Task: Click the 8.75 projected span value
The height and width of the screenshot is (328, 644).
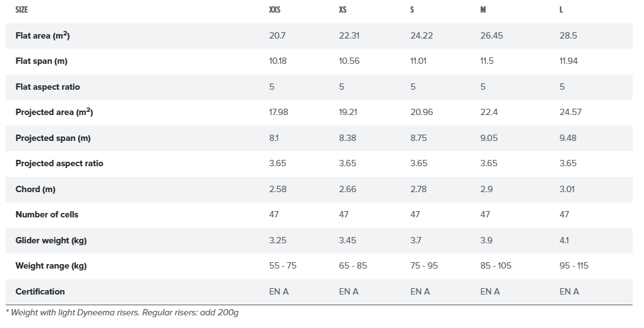Action: click(419, 138)
